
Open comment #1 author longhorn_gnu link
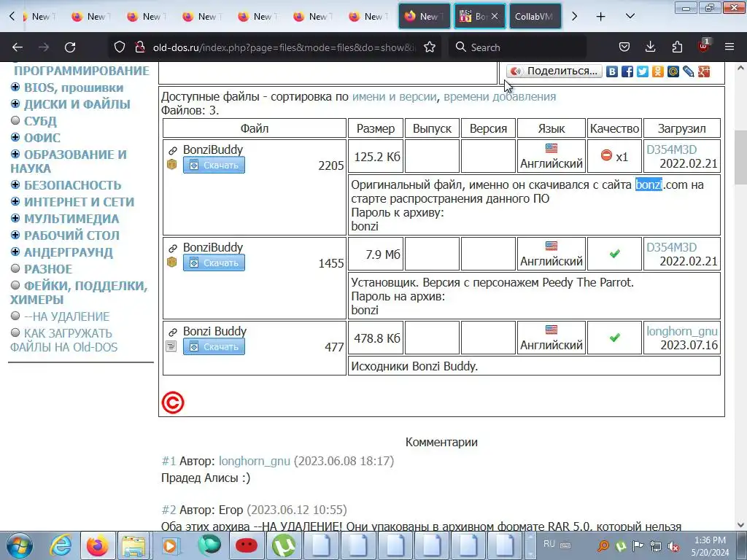[x=255, y=461]
